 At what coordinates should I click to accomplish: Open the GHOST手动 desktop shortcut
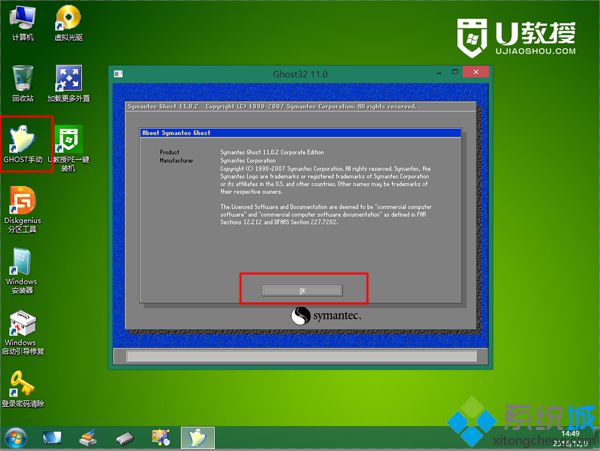(x=23, y=144)
